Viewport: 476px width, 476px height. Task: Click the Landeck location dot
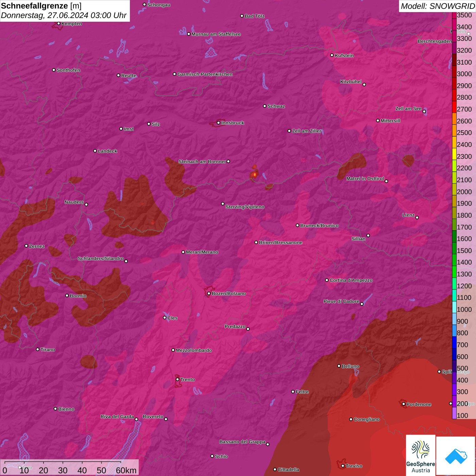[95, 151]
